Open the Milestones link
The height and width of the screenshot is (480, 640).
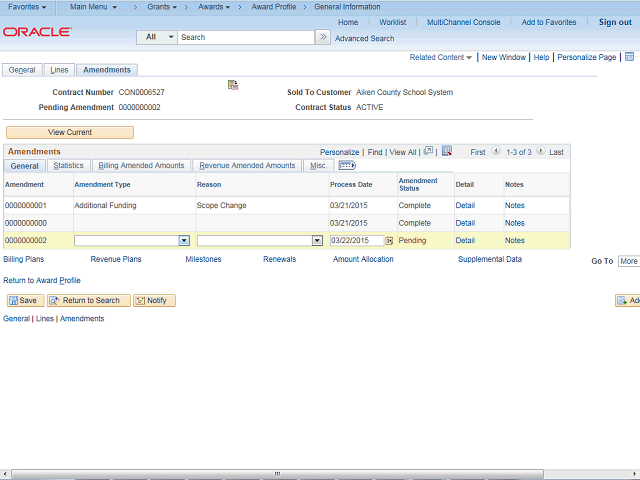(x=203, y=259)
